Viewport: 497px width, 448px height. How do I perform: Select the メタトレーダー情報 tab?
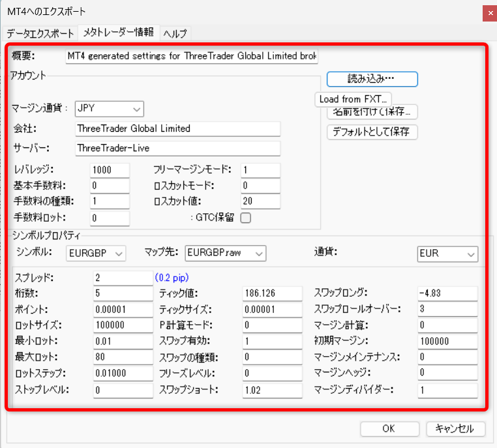[x=119, y=32]
